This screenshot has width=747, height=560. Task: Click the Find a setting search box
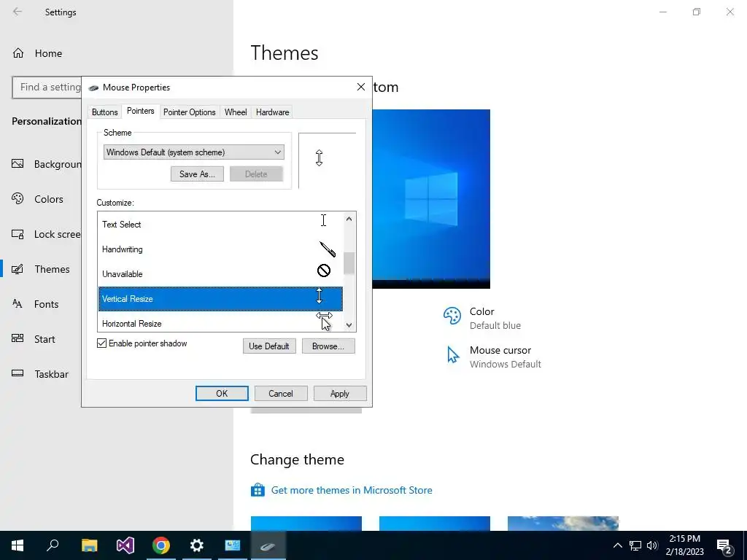(47, 87)
